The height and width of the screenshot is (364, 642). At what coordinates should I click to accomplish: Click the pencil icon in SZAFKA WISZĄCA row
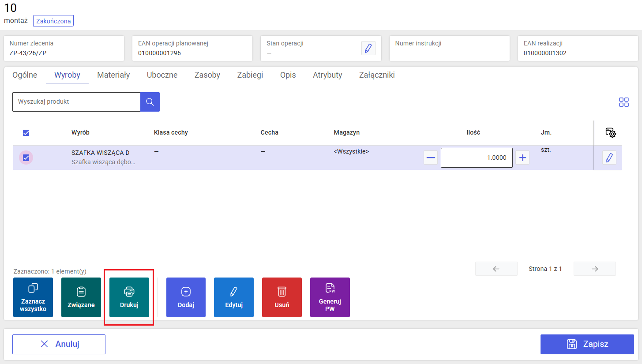(609, 158)
